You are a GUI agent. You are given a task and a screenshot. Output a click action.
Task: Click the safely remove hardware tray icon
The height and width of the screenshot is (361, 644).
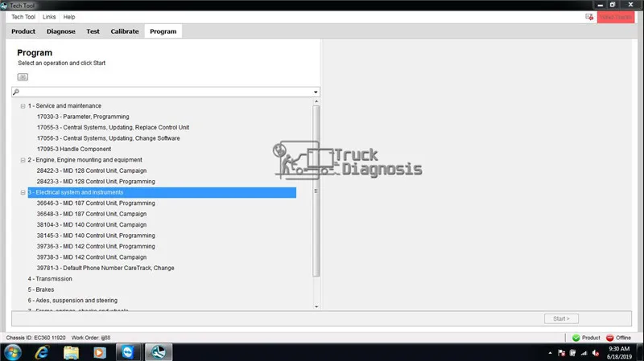point(572,353)
